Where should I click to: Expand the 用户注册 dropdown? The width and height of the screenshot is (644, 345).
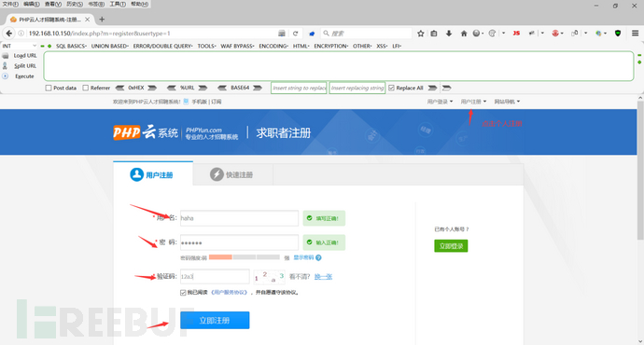click(473, 102)
